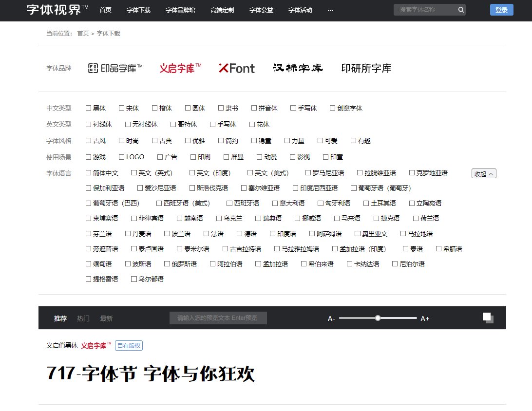Select the 汉标字库 brand logo
Image resolution: width=532 pixels, height=411 pixels.
pos(297,68)
